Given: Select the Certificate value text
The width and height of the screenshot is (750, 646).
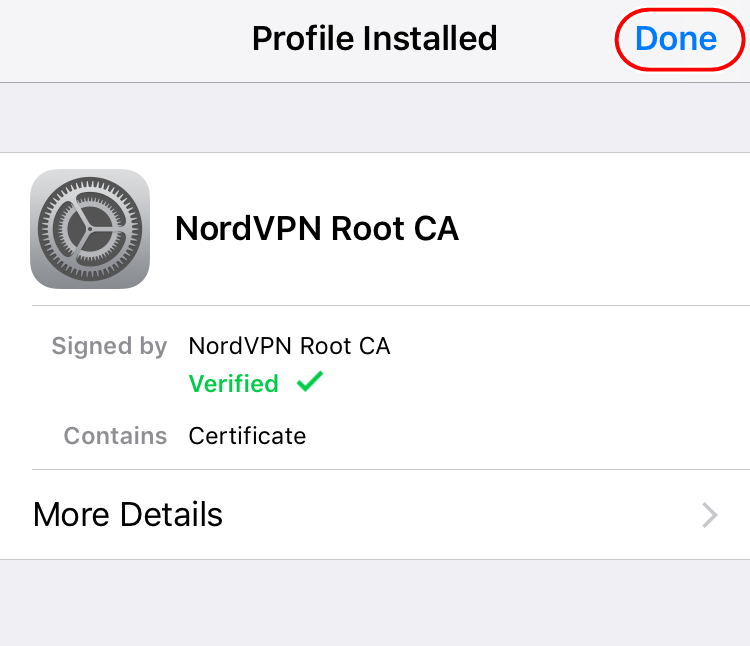Looking at the screenshot, I should 247,436.
